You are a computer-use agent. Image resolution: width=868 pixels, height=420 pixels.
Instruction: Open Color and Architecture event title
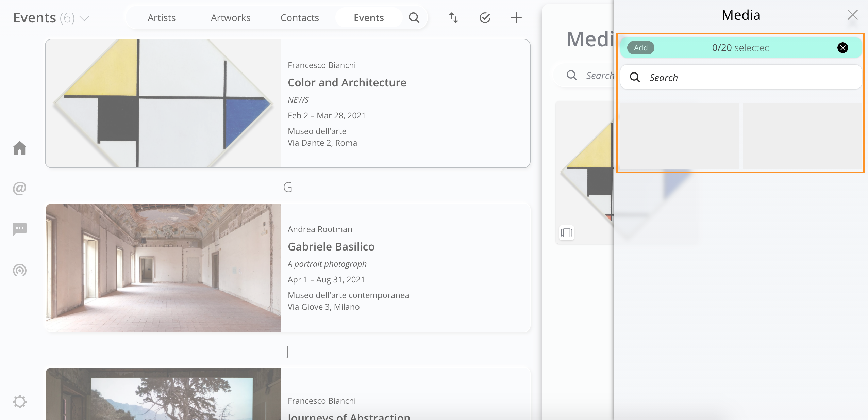pos(347,83)
